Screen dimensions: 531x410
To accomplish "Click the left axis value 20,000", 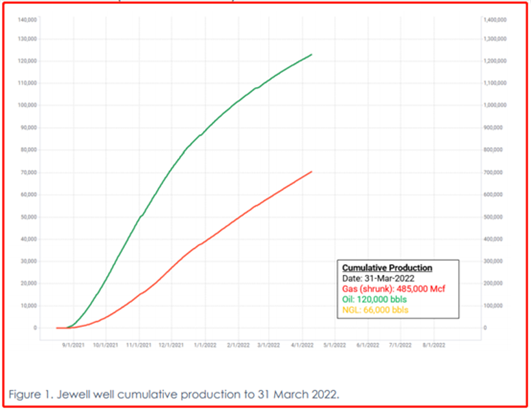I will (x=28, y=283).
